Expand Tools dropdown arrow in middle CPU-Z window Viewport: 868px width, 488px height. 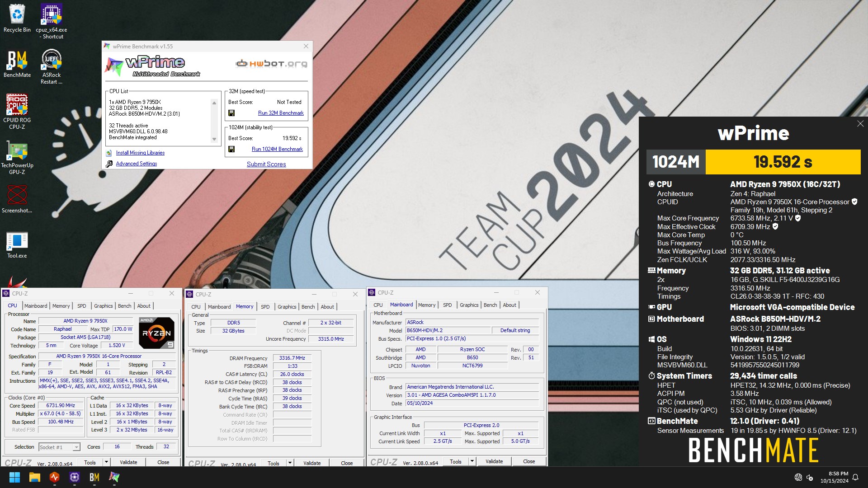(x=290, y=463)
